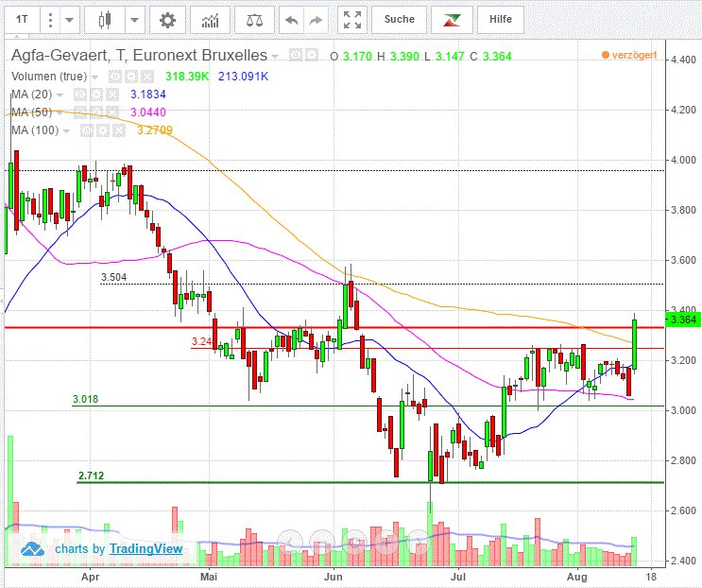Toggle visibility of MA (50) indicator
Screen dimensions: 702x588
(x=80, y=112)
